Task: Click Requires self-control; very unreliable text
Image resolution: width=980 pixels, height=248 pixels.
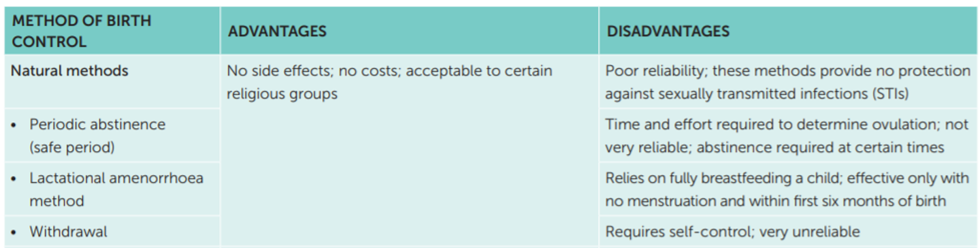Action: click(732, 232)
